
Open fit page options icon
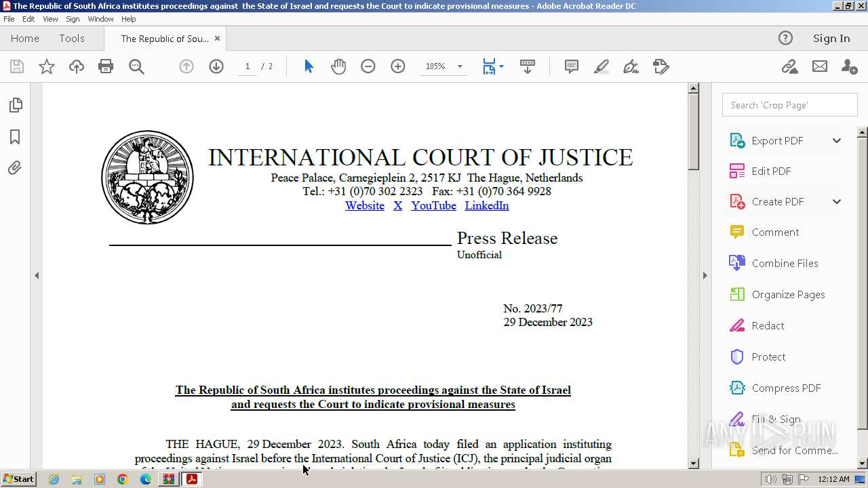click(x=492, y=66)
